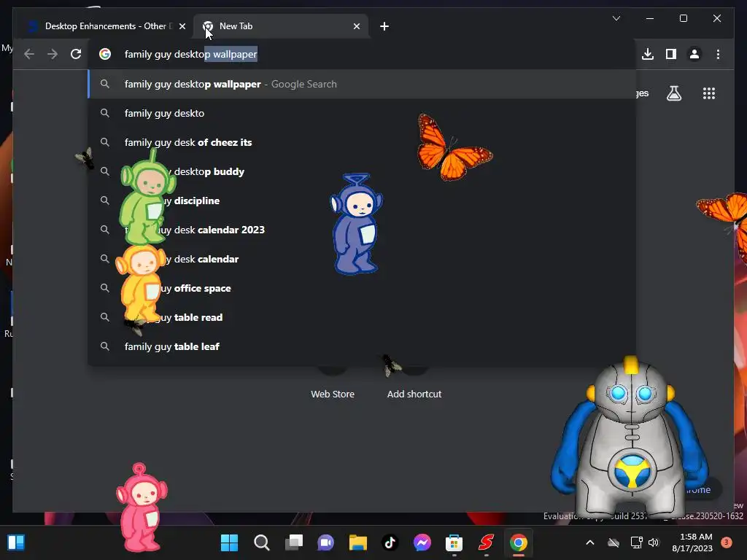Image resolution: width=747 pixels, height=560 pixels.
Task: Open the red S app on taskbar
Action: pos(487,542)
